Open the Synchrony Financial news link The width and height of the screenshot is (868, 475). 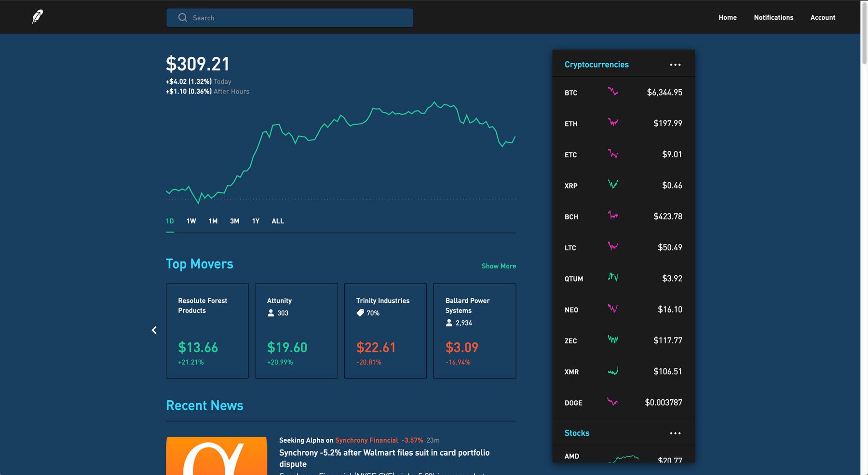[x=366, y=440]
